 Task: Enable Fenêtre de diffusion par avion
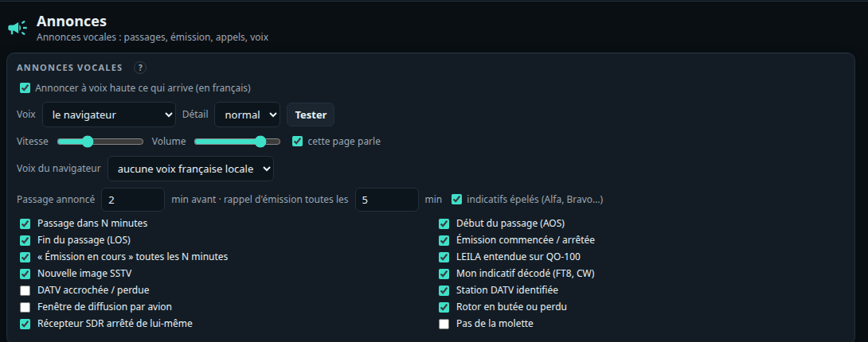(x=25, y=307)
